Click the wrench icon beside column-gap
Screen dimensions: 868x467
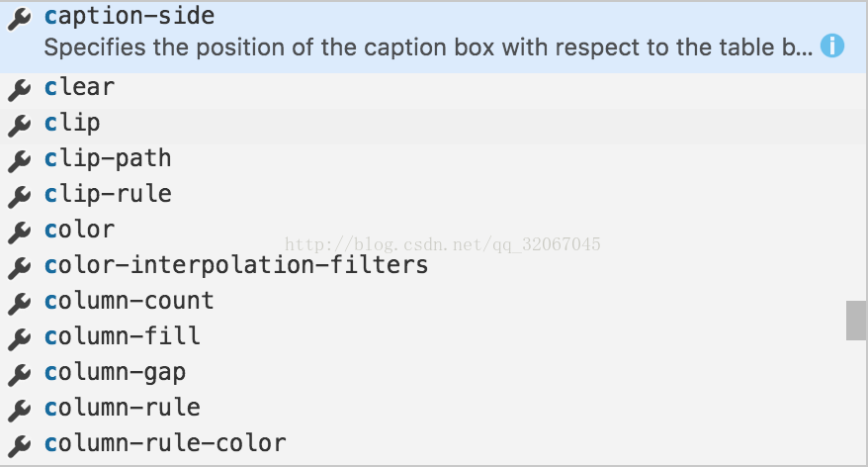(20, 374)
